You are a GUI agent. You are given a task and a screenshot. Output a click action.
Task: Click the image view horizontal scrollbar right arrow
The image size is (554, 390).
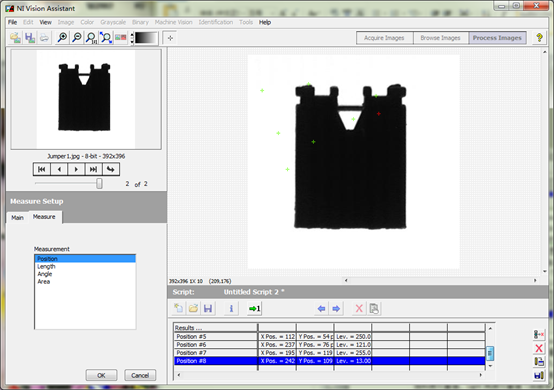(x=535, y=280)
